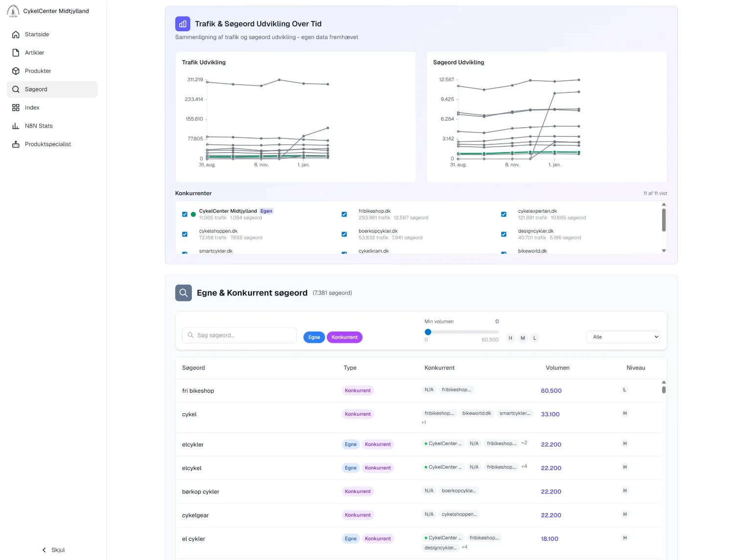
Task: Click the Startside home icon
Action: click(16, 35)
